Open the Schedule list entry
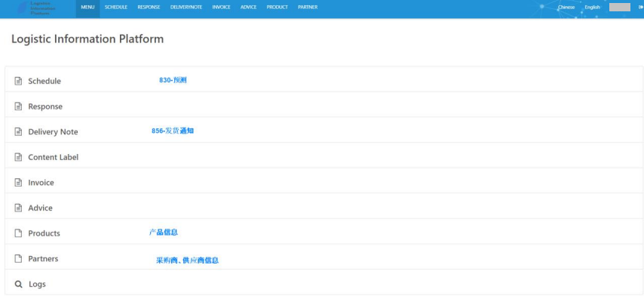Image resolution: width=644 pixels, height=296 pixels. tap(324, 79)
